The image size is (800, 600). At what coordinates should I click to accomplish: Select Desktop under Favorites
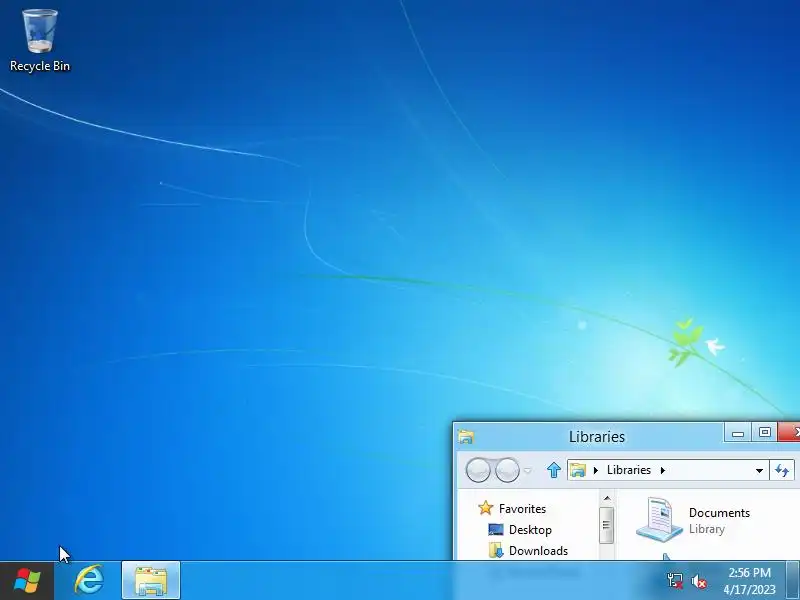530,530
